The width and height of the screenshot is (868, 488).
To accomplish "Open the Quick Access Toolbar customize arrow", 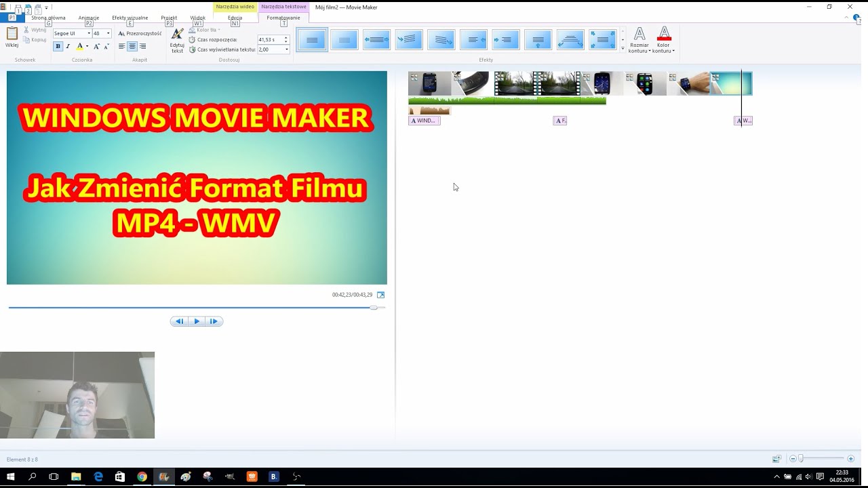I will [x=46, y=7].
